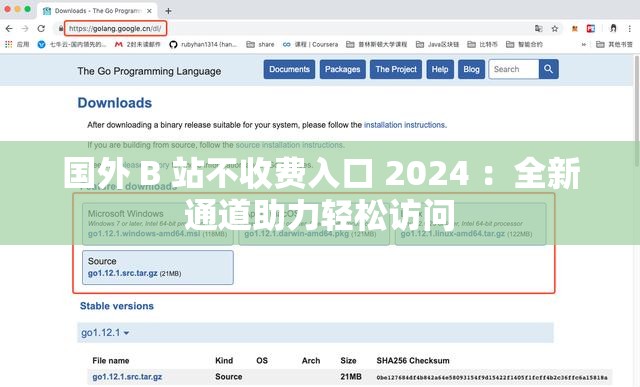
Task: Click the File name column header
Action: click(x=111, y=360)
